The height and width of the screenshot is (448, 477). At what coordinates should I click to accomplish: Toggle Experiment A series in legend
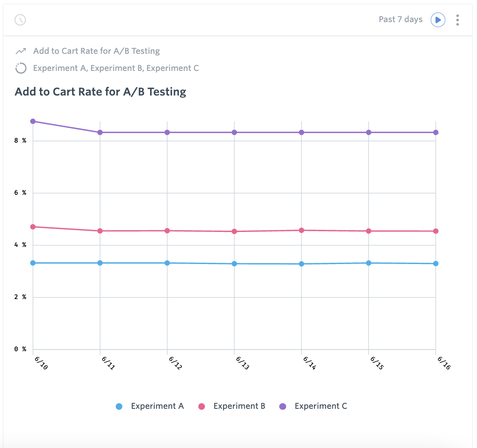tap(157, 406)
